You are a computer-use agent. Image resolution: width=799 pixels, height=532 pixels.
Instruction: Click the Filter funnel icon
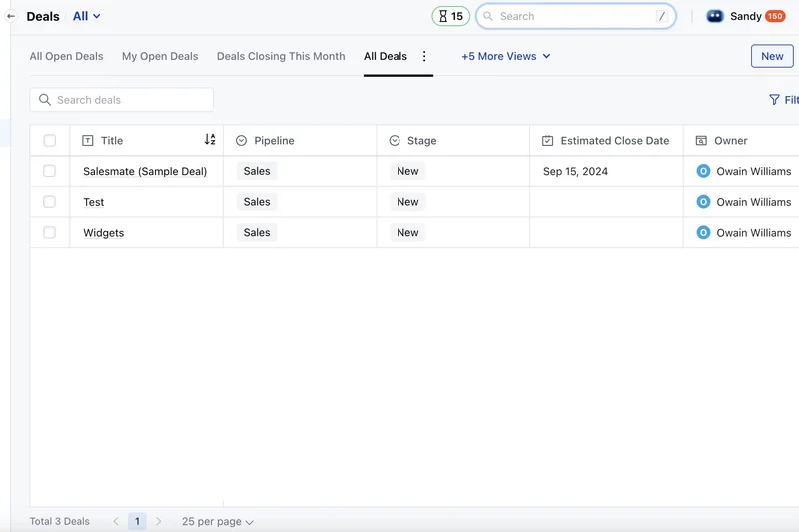(774, 100)
